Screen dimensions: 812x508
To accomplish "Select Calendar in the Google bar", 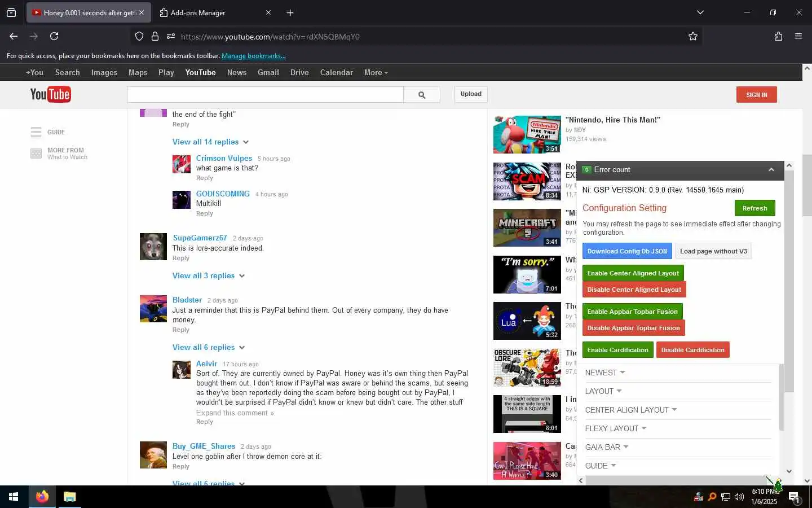I will click(x=337, y=72).
